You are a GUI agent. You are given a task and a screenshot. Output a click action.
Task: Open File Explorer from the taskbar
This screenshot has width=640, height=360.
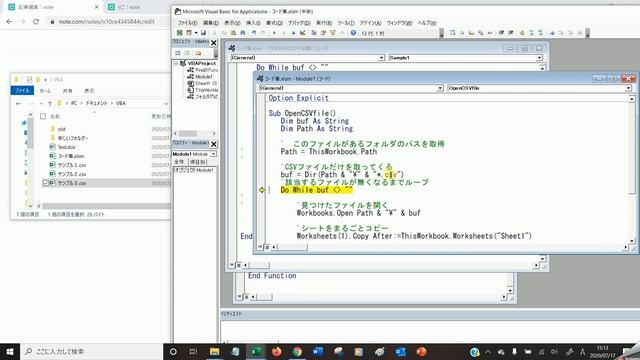[214, 351]
